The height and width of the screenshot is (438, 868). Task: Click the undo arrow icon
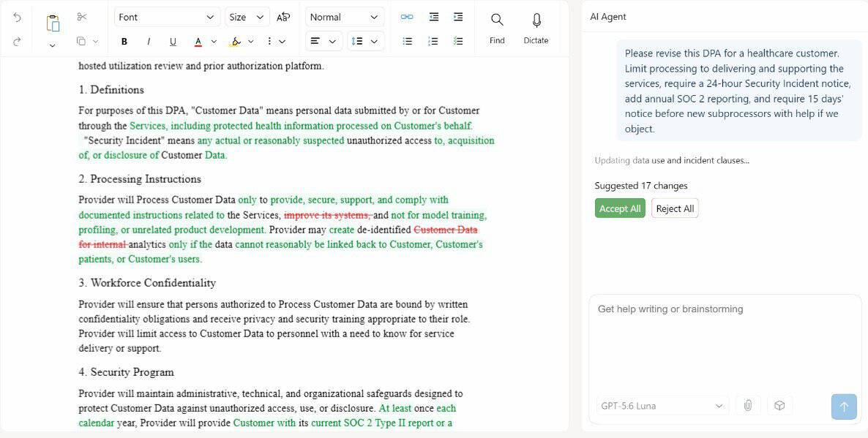pyautogui.click(x=17, y=17)
